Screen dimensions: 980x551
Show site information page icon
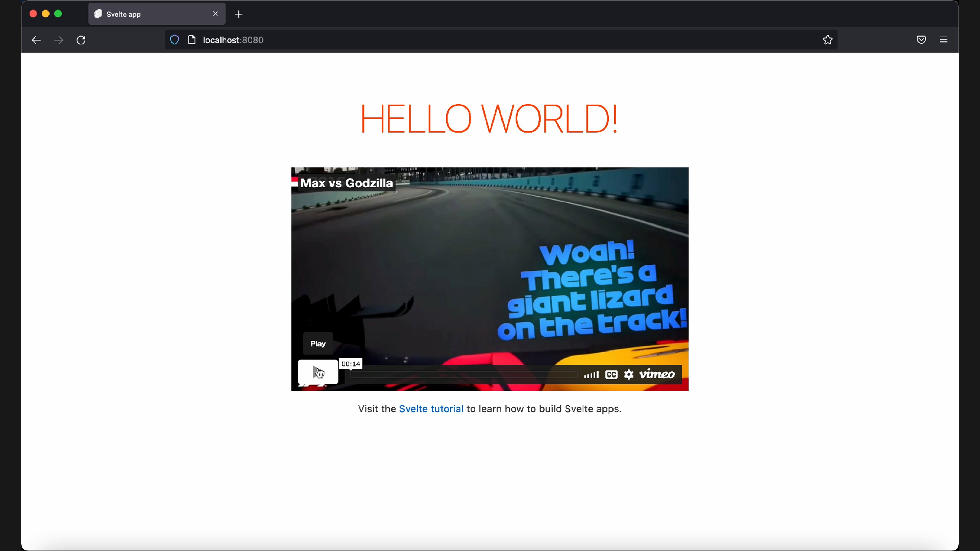click(192, 40)
